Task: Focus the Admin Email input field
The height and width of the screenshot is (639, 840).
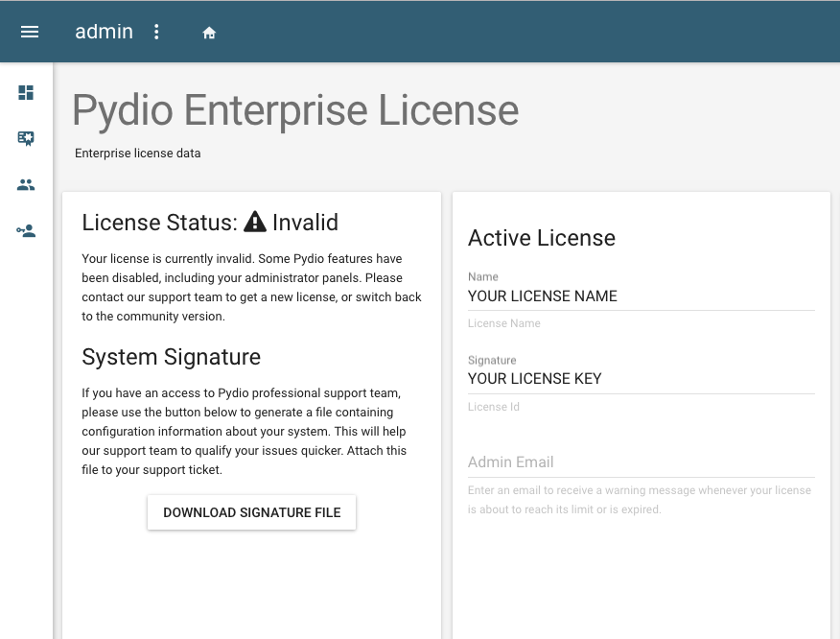Action: pyautogui.click(x=642, y=462)
